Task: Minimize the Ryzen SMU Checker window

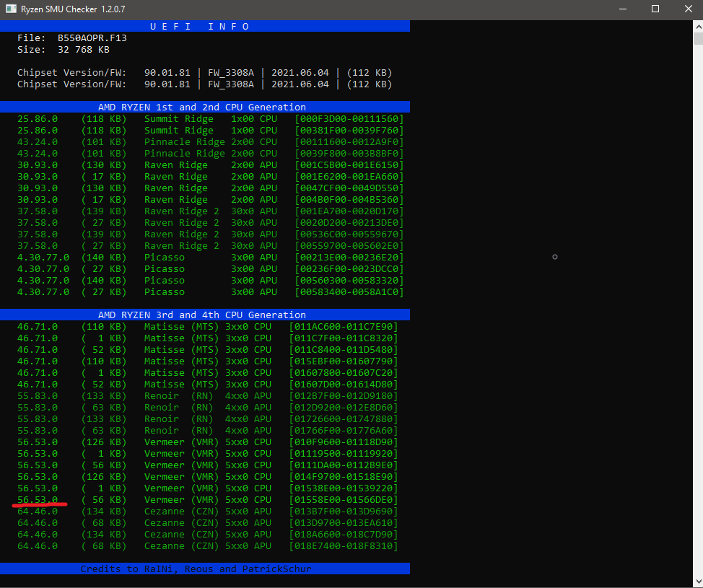Action: [623, 9]
